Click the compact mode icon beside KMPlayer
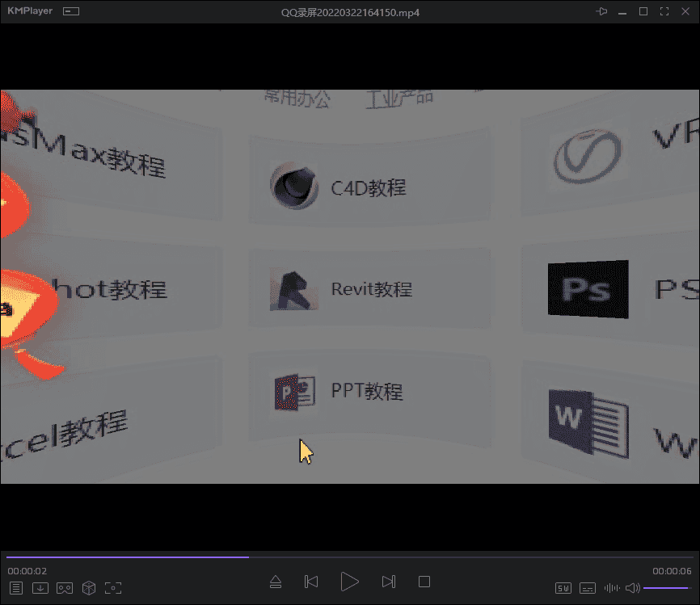 click(x=72, y=12)
